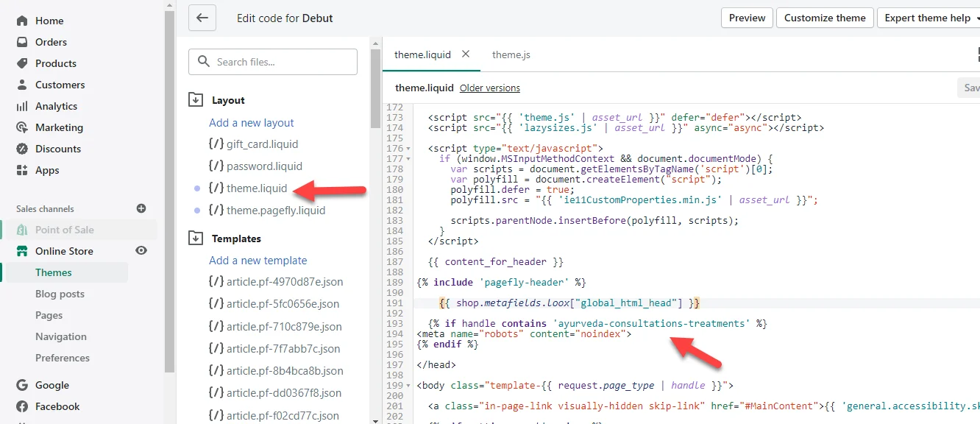
Task: Collapse the Layout folder icon
Action: click(x=196, y=99)
